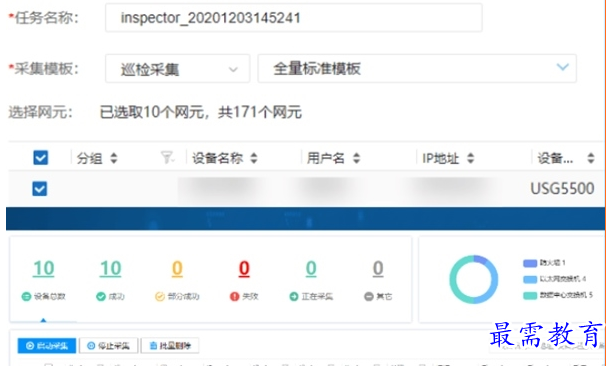
Task: Click the red 失败 exclamation icon
Action: (x=235, y=297)
